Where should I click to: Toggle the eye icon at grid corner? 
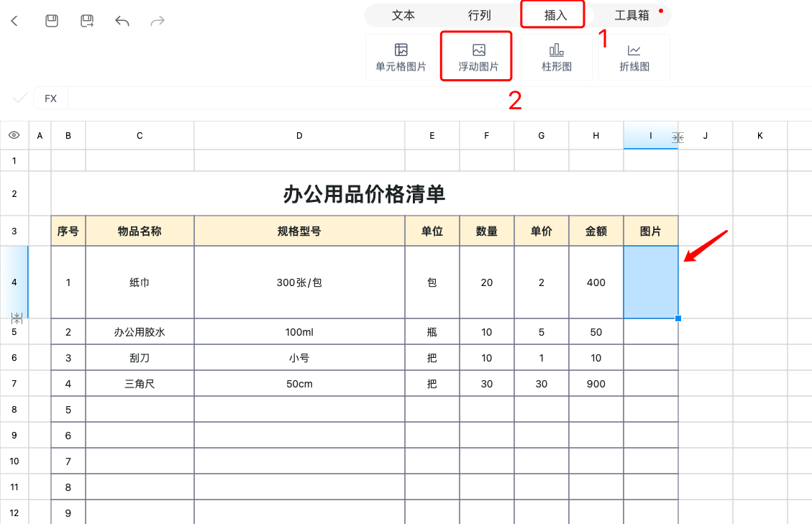[14, 135]
